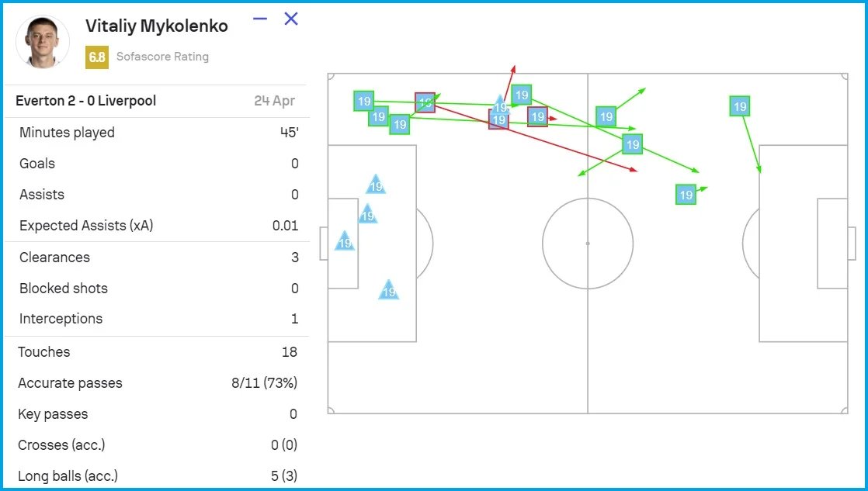Click the pass marker with the short arrow in the right half
Screen dimensions: 868x491
[686, 195]
